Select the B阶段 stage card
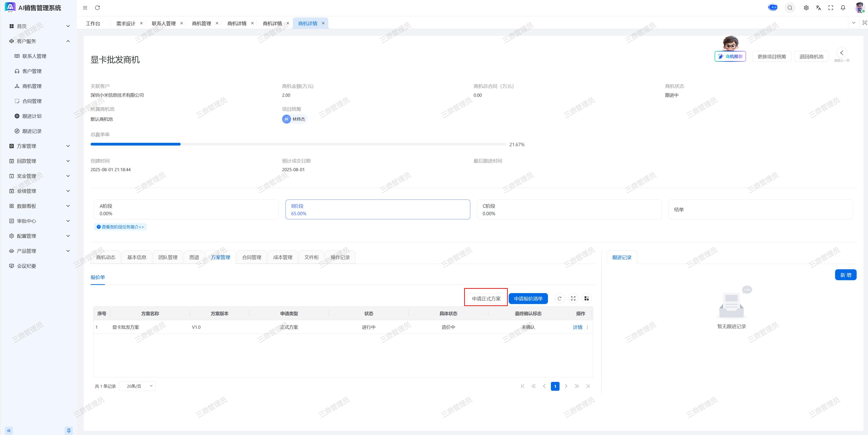This screenshot has width=868, height=435. pyautogui.click(x=377, y=210)
